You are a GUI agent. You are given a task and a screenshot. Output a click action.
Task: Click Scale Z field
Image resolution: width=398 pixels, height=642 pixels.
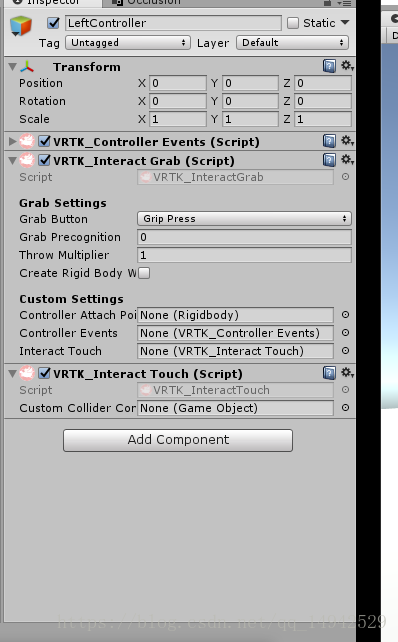[323, 119]
